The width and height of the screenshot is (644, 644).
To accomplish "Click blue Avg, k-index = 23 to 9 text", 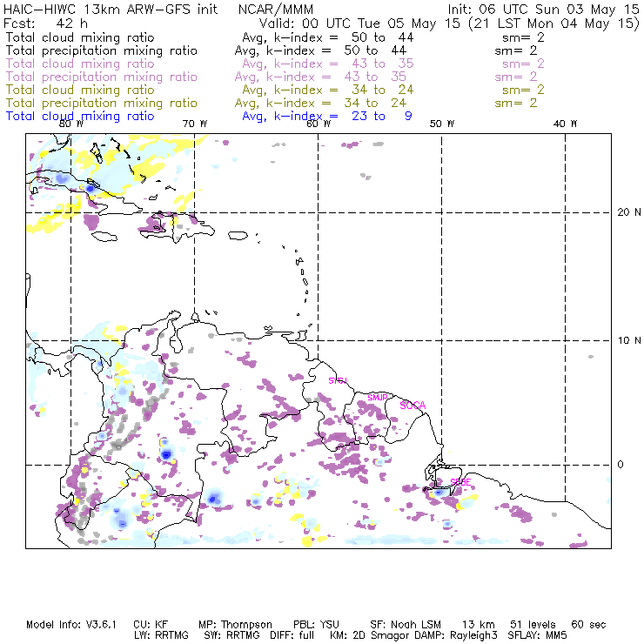I will (x=327, y=117).
